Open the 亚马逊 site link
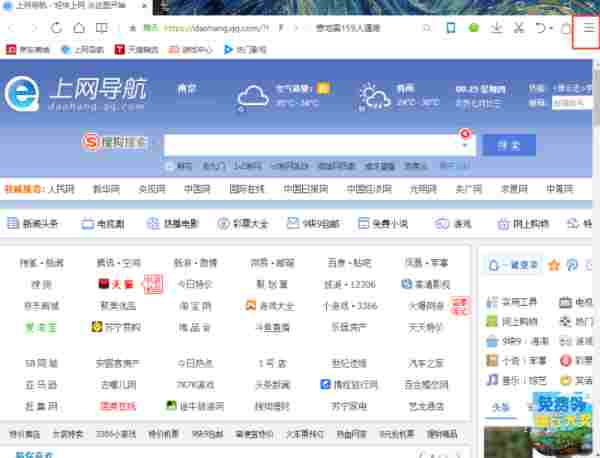The height and width of the screenshot is (458, 600). 41,385
